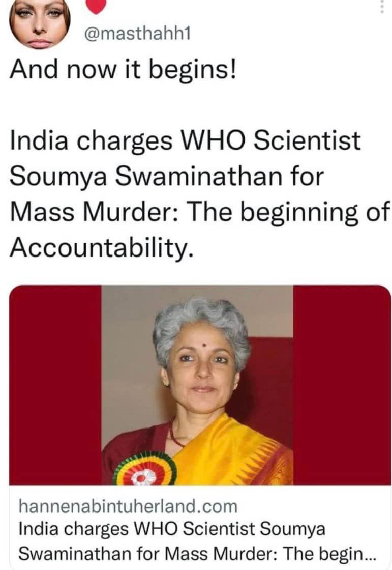Viewport: 392px width, 570px height.
Task: Click the 'India charges WHO Scientist' tweet line
Action: click(185, 140)
